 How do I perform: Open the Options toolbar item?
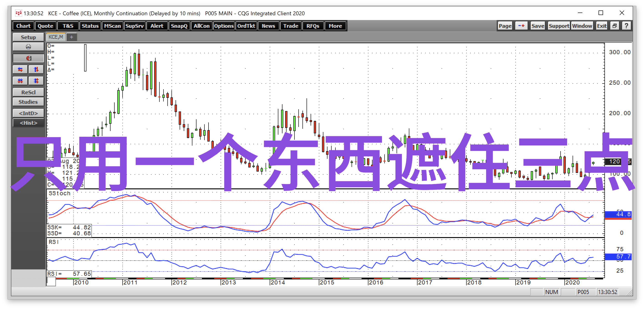click(x=224, y=26)
